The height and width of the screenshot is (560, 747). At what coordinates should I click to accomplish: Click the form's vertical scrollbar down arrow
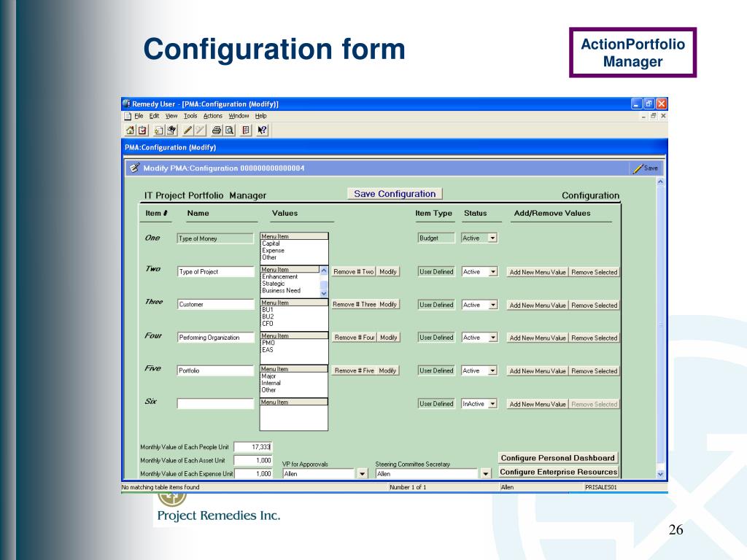(x=660, y=474)
